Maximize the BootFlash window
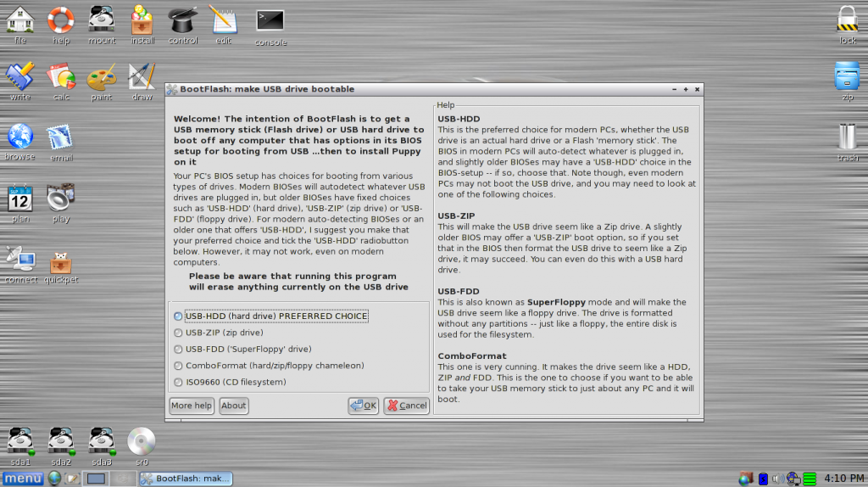 pos(686,89)
